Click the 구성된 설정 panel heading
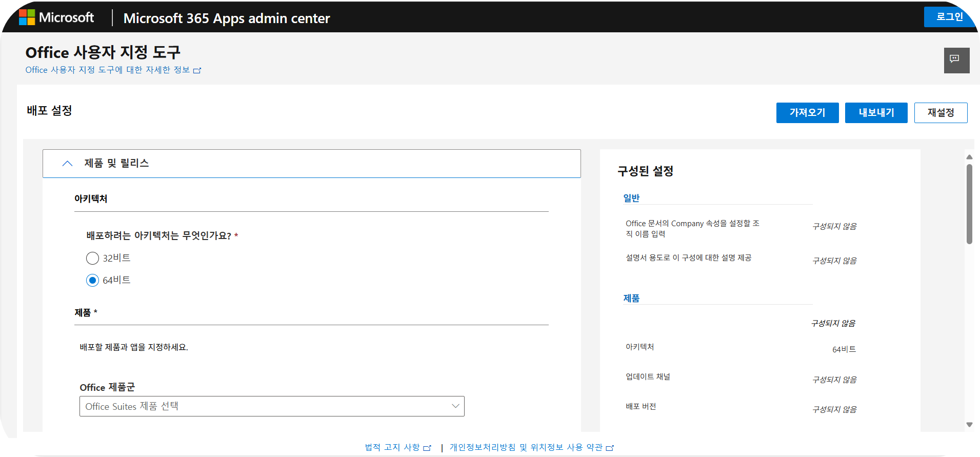Image resolution: width=980 pixels, height=457 pixels. [x=645, y=171]
